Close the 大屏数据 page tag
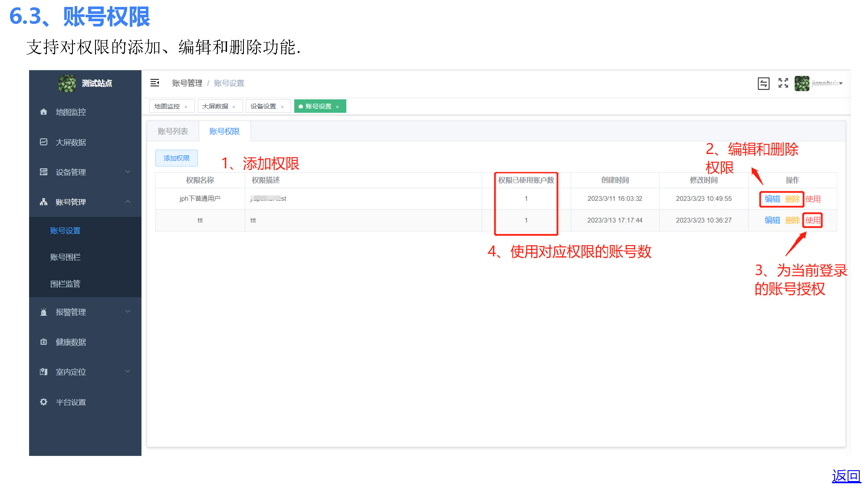Image resolution: width=868 pixels, height=488 pixels. (x=234, y=107)
